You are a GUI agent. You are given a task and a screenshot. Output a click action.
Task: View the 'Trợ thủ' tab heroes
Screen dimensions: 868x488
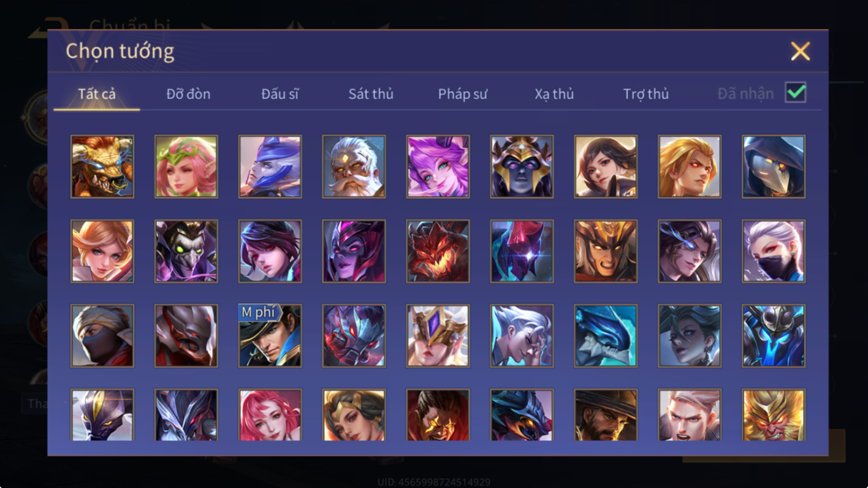646,94
